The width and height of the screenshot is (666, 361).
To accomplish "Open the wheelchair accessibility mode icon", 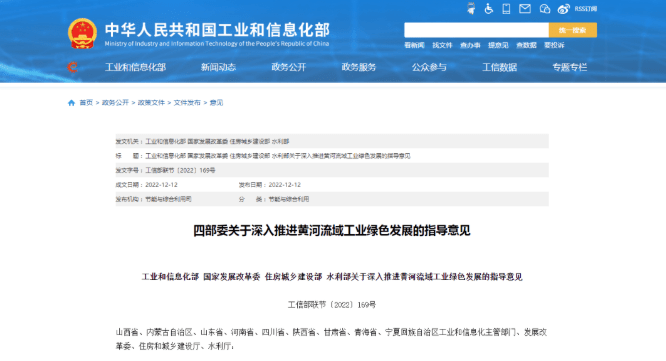I will (489, 8).
